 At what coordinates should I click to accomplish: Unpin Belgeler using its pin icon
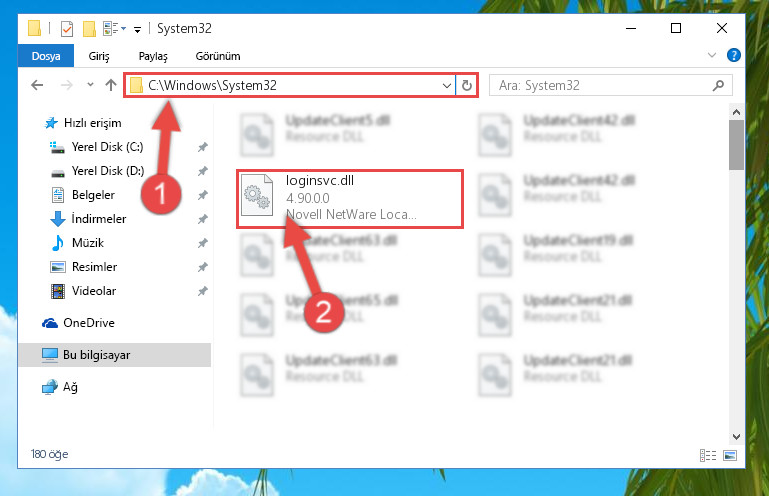click(x=202, y=195)
